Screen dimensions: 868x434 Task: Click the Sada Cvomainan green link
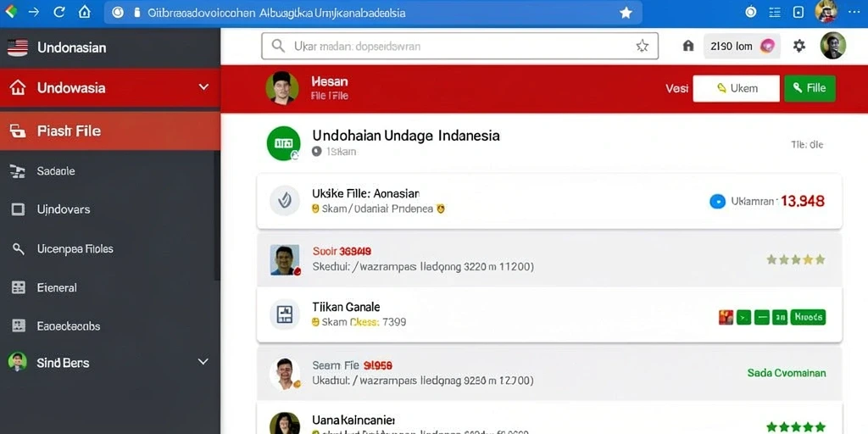(x=787, y=373)
